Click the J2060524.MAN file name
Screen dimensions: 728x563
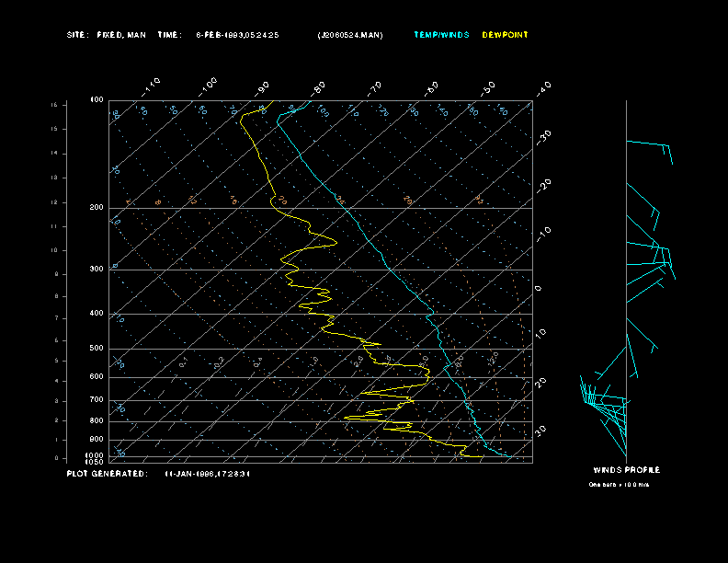tap(350, 35)
